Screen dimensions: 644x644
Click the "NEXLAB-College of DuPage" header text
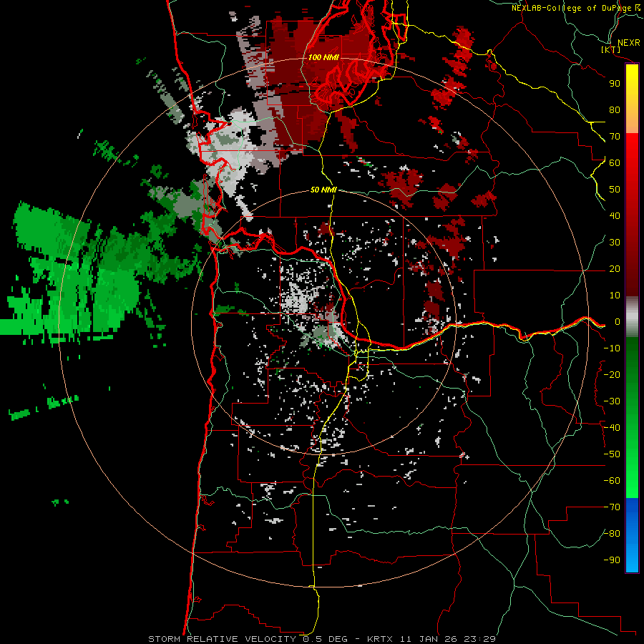click(x=571, y=8)
